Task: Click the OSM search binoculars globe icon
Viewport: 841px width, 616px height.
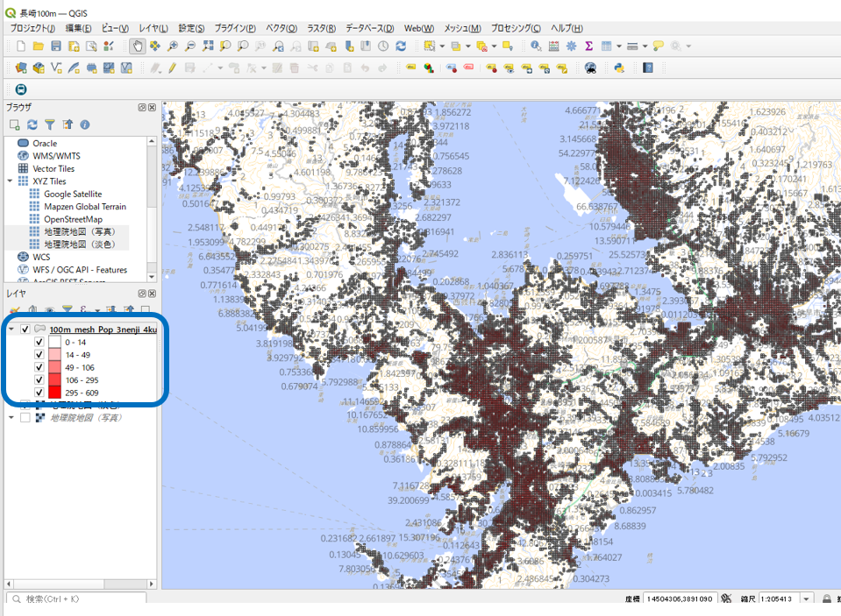Action: [x=590, y=68]
